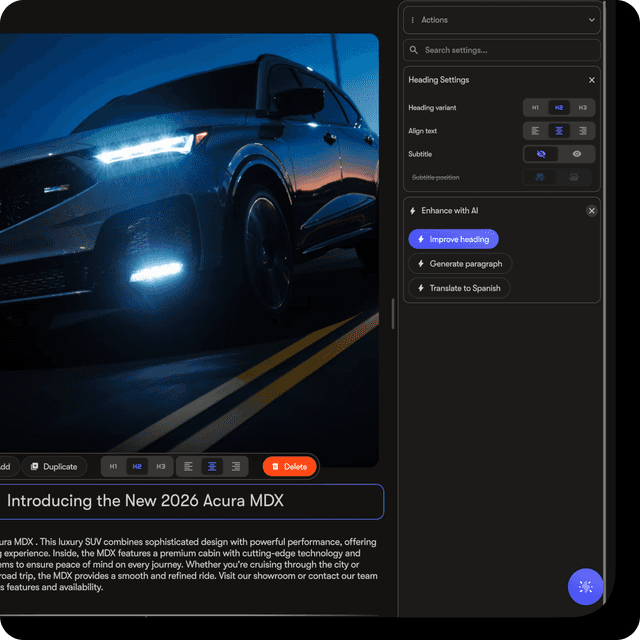The height and width of the screenshot is (640, 640).
Task: Click into the Search settings field
Action: tap(502, 50)
